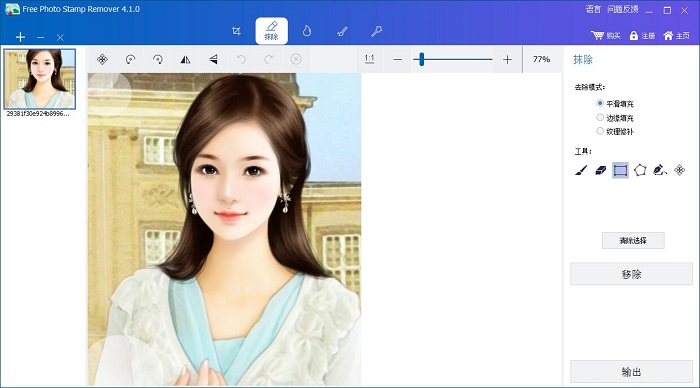Select the brush marker tool

(x=581, y=170)
